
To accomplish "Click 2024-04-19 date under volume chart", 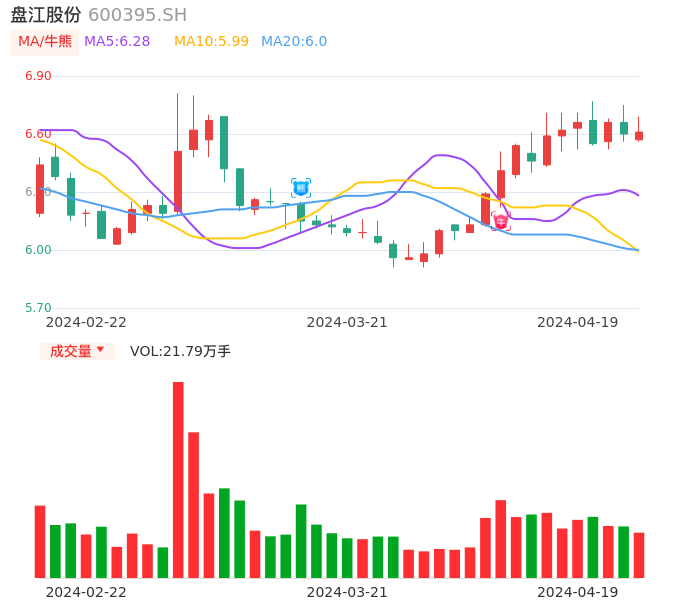I will [x=578, y=592].
